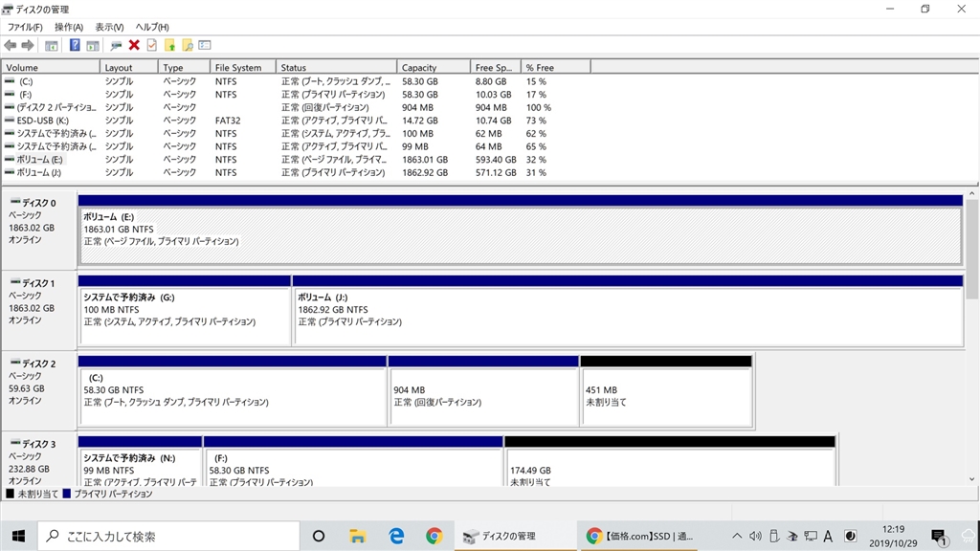980x551 pixels.
Task: Click the FAT32 file system cell
Action: click(x=228, y=121)
